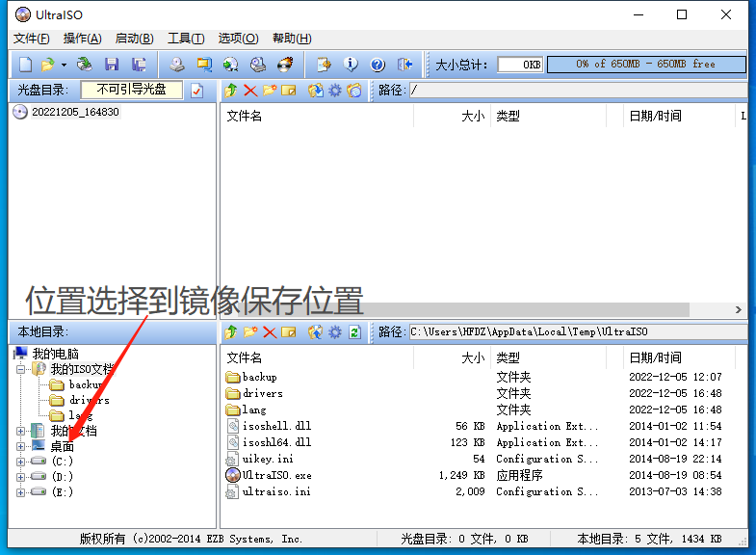Viewport: 756px width, 555px height.
Task: Click the Open CD/DVD toolbar icon
Action: [85, 65]
